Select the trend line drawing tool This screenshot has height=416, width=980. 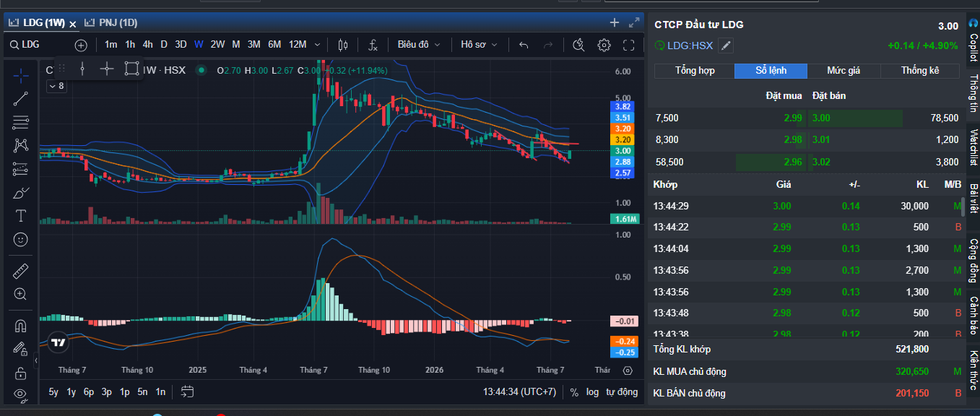[21, 99]
